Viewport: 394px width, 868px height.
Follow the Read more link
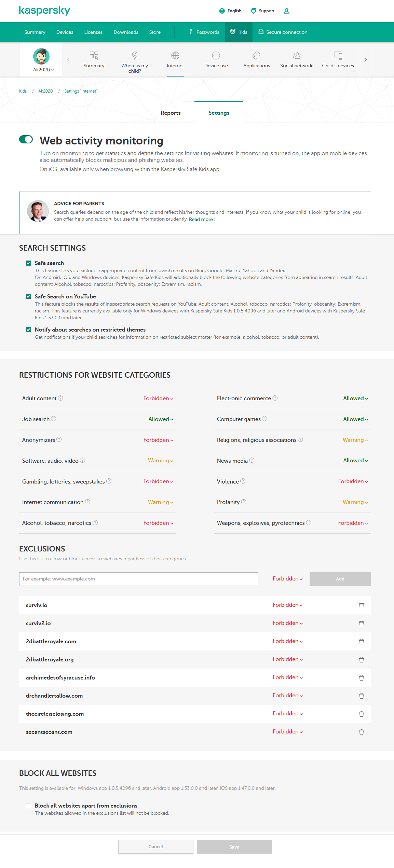(202, 219)
